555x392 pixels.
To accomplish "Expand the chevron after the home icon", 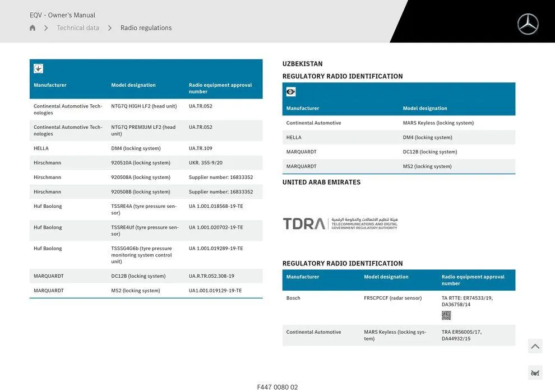I will point(45,26).
